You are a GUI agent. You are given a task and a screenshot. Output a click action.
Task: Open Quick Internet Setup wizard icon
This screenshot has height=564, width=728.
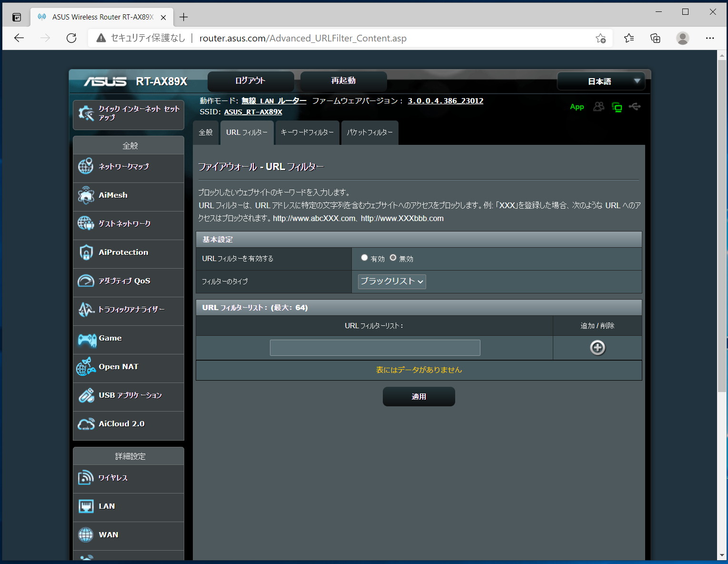86,113
